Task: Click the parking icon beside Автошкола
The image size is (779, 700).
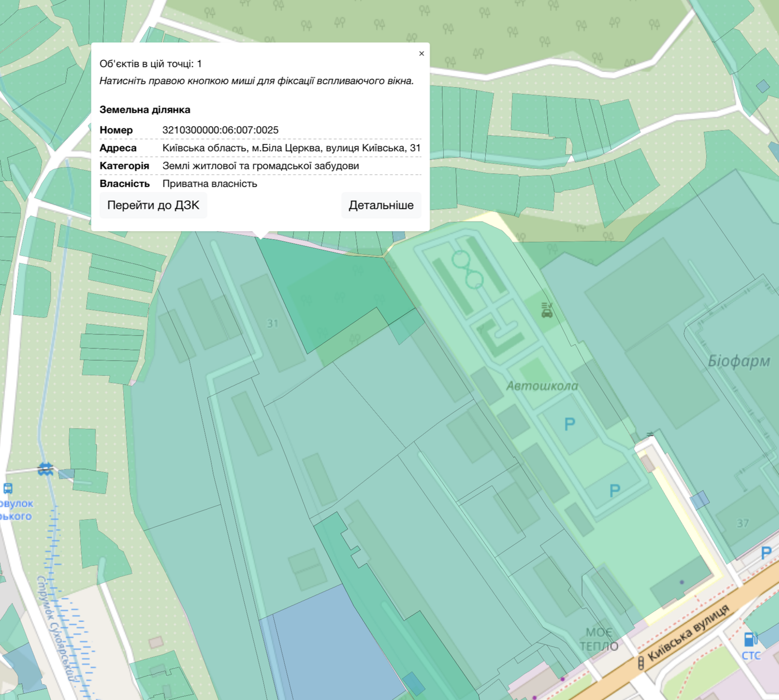Action: (x=569, y=424)
